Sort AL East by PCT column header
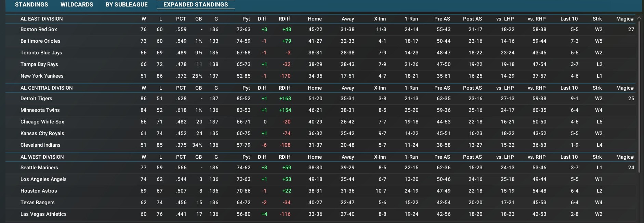The height and width of the screenshot is (223, 644). pos(181,19)
